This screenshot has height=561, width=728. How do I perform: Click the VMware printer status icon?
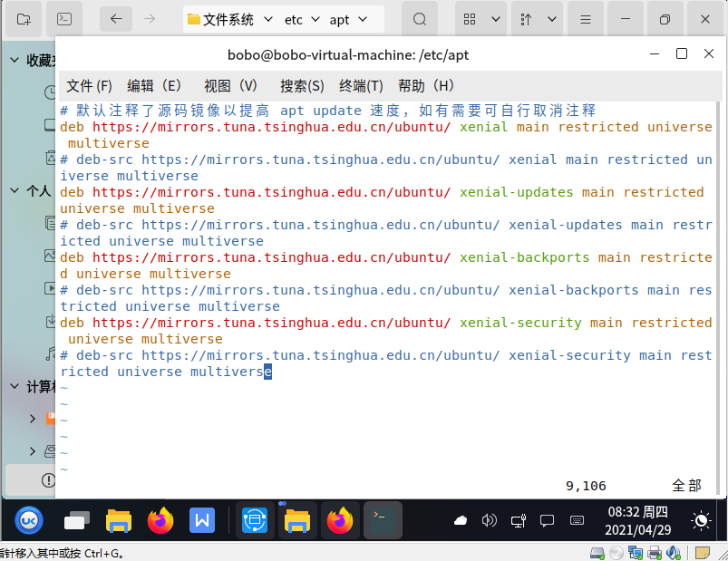(x=655, y=553)
